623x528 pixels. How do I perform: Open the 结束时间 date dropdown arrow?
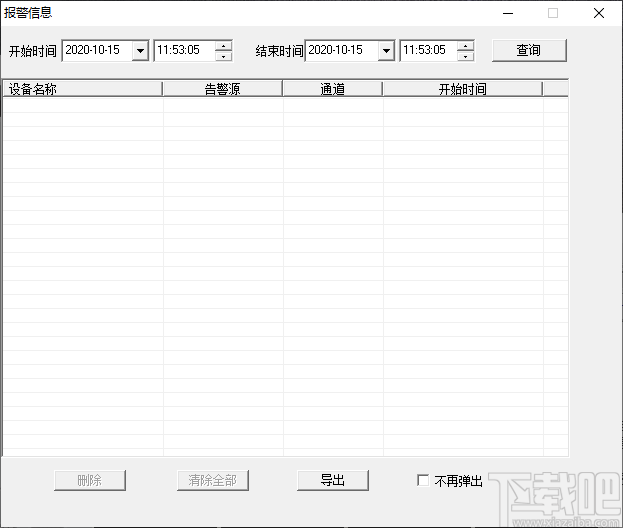tap(386, 51)
